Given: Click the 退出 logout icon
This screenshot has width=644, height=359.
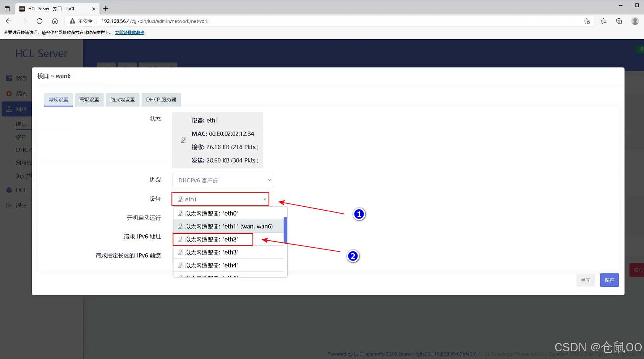Looking at the screenshot, I should coord(9,205).
